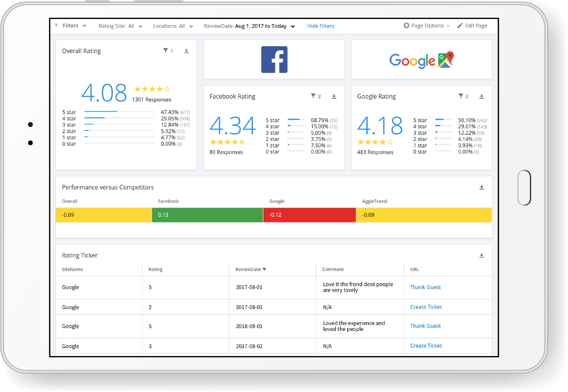Download the Facebook Rating widget
Viewport: 568px width, 392px height.
pos(334,97)
